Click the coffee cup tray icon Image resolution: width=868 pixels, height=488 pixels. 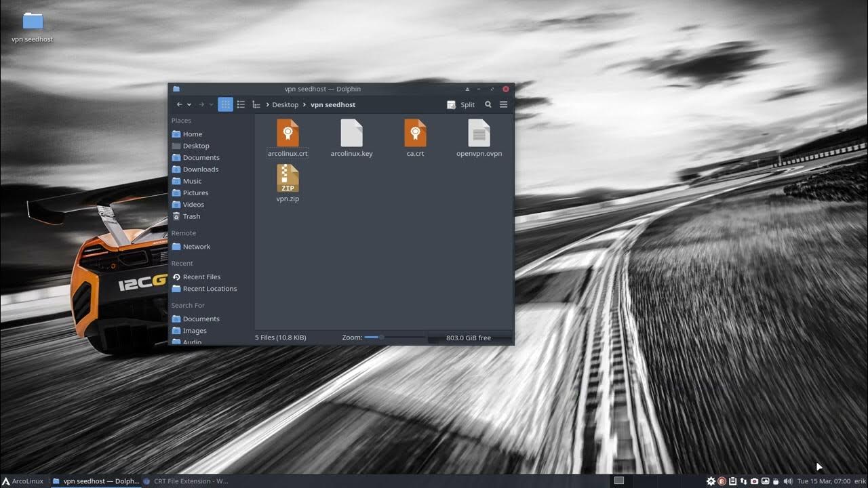click(776, 481)
